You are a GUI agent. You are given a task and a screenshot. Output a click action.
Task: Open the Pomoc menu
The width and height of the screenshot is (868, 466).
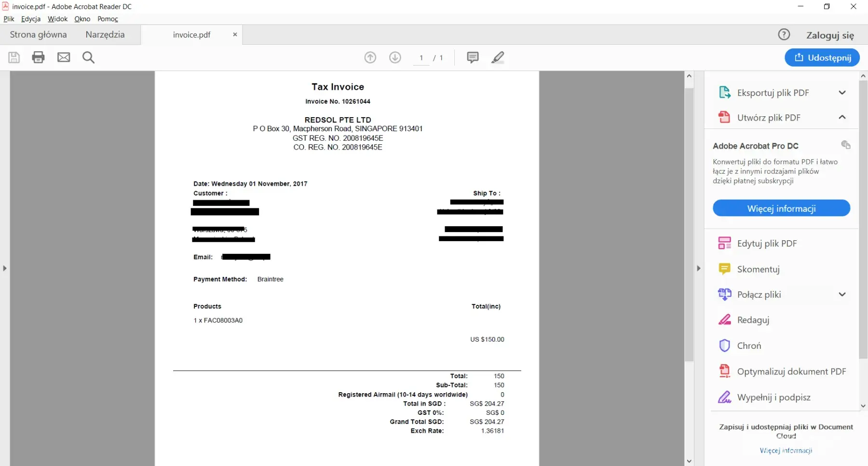point(108,19)
